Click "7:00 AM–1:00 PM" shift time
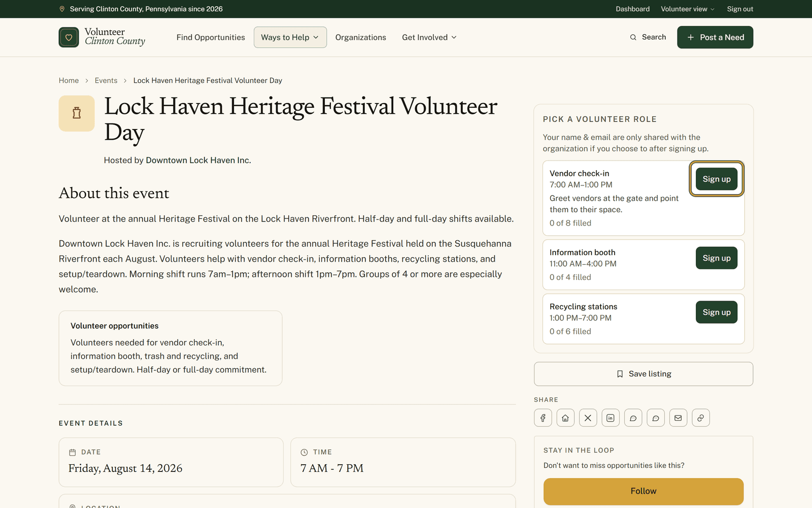The height and width of the screenshot is (508, 812). coord(581,185)
